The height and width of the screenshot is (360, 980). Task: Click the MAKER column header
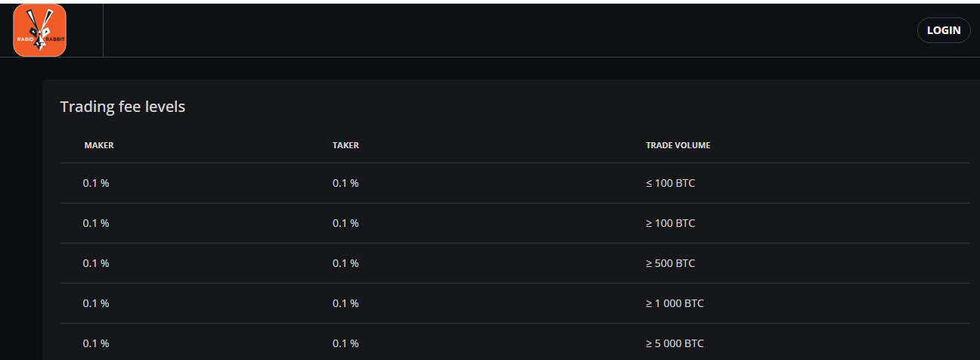tap(99, 145)
